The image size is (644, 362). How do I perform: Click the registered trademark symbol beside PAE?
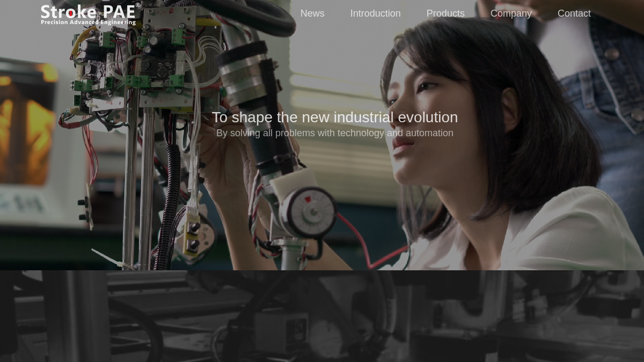coord(138,5)
